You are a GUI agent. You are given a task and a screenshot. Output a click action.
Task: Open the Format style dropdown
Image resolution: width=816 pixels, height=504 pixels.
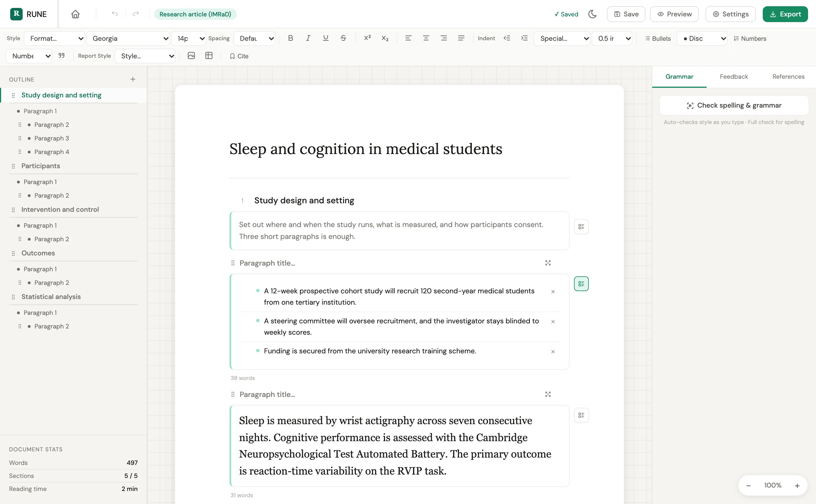coord(55,38)
